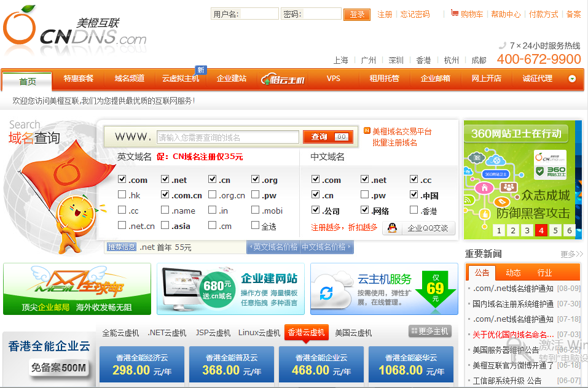Click the 登录 login button
Screen dimensions: 588x388
click(356, 15)
